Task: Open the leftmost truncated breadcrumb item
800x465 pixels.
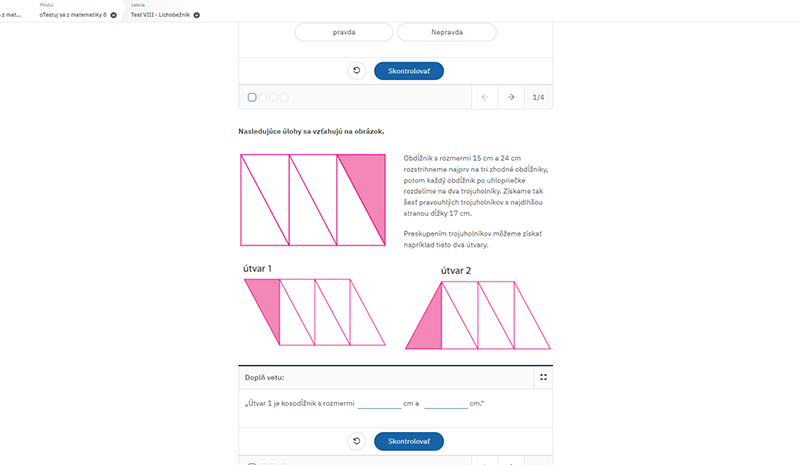Action: [x=10, y=15]
